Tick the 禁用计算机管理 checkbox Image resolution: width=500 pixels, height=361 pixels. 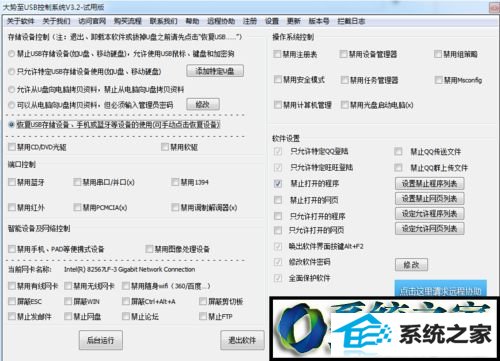(278, 105)
